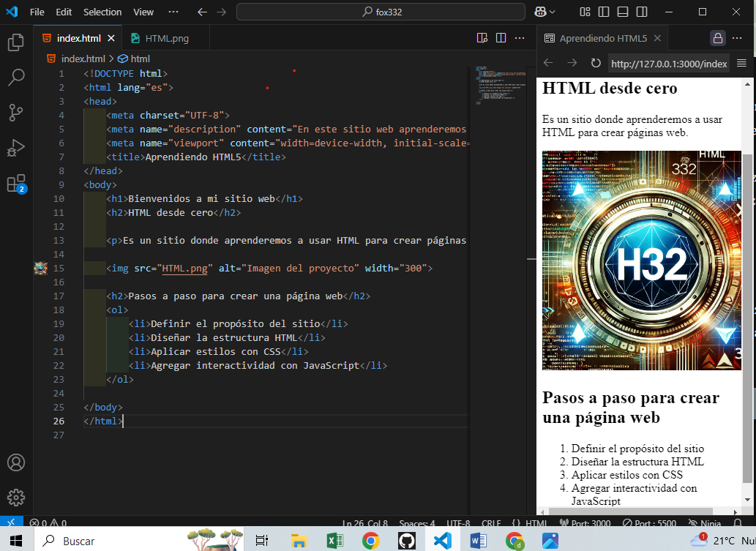Screen dimensions: 756x551
Task: Open the errors and warnings status indicator
Action: pyautogui.click(x=48, y=522)
